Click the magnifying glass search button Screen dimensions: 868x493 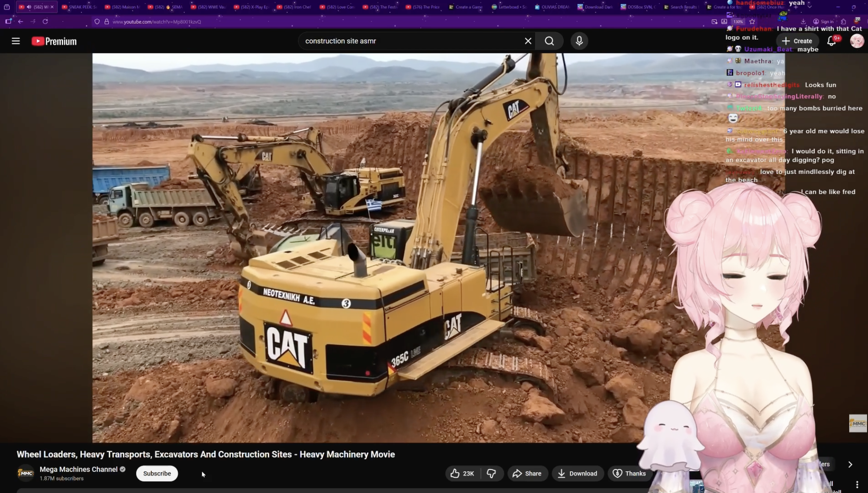coord(549,41)
